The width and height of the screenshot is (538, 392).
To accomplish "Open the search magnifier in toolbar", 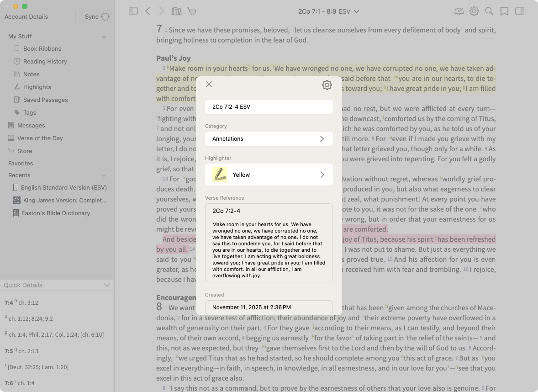I will pos(489,11).
